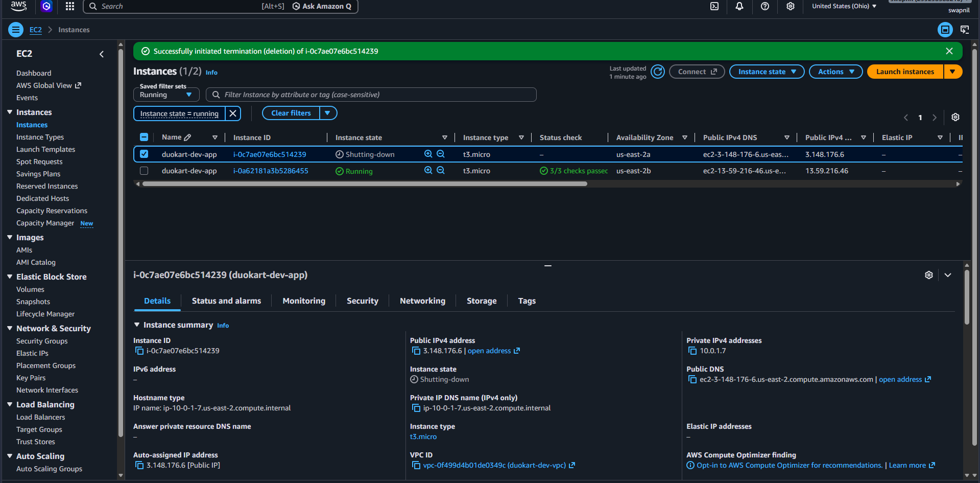Open Clear filters dropdown arrow
The height and width of the screenshot is (483, 980).
[328, 113]
